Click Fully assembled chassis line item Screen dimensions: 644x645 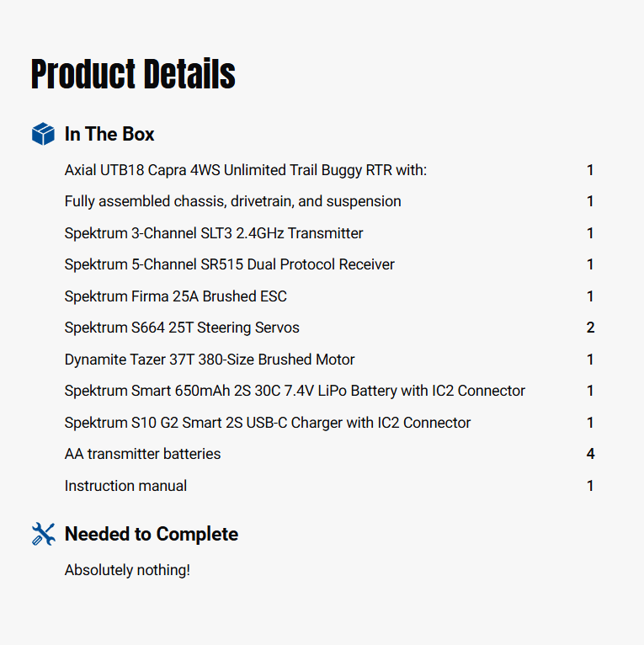click(x=232, y=201)
